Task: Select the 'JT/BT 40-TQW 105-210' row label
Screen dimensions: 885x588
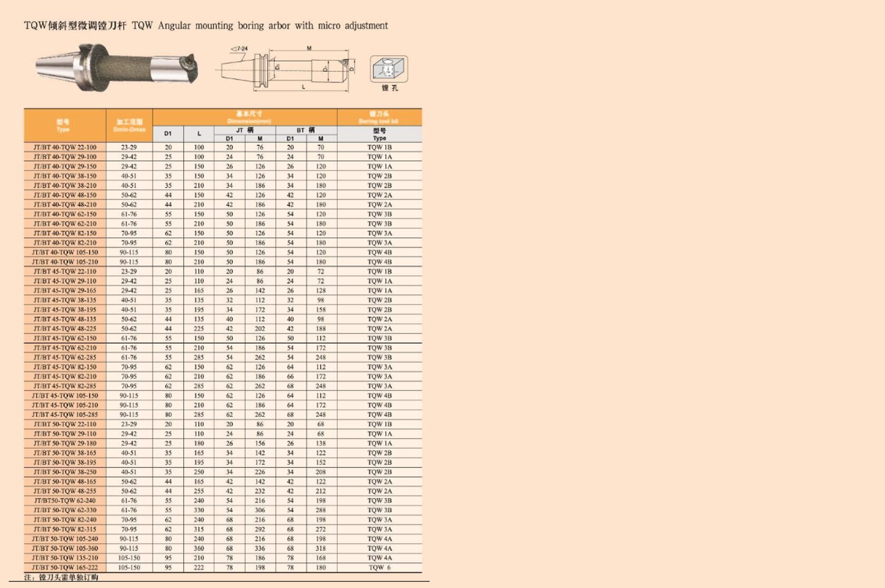Action: pos(65,262)
